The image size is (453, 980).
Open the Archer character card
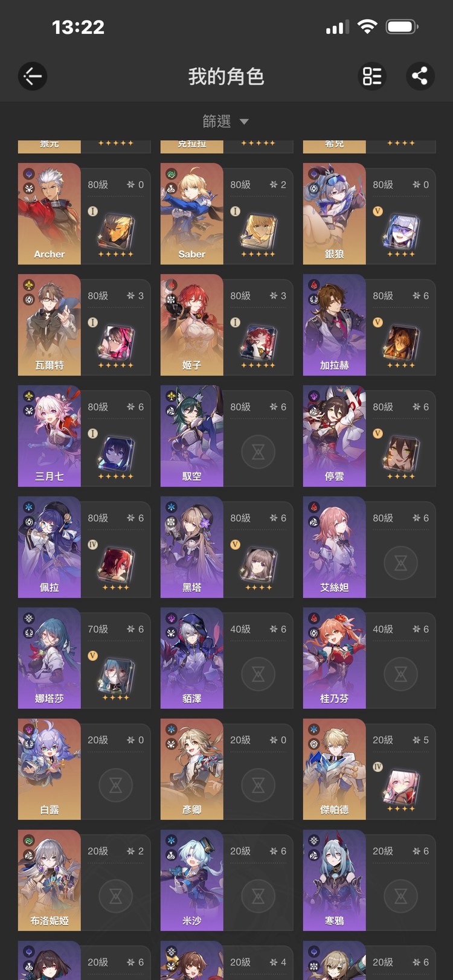85,214
